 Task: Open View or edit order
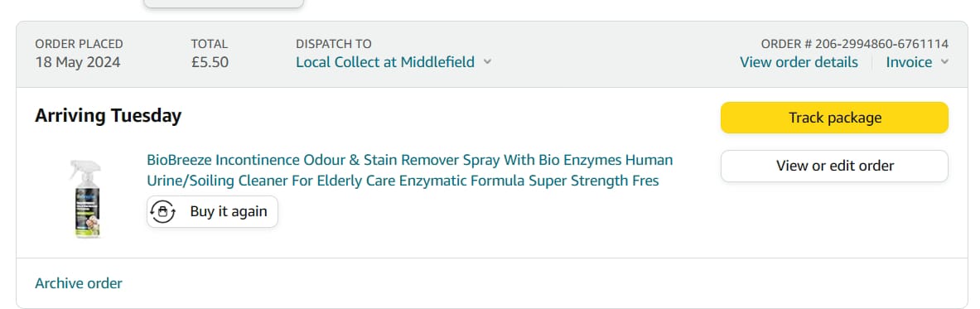[x=834, y=166]
